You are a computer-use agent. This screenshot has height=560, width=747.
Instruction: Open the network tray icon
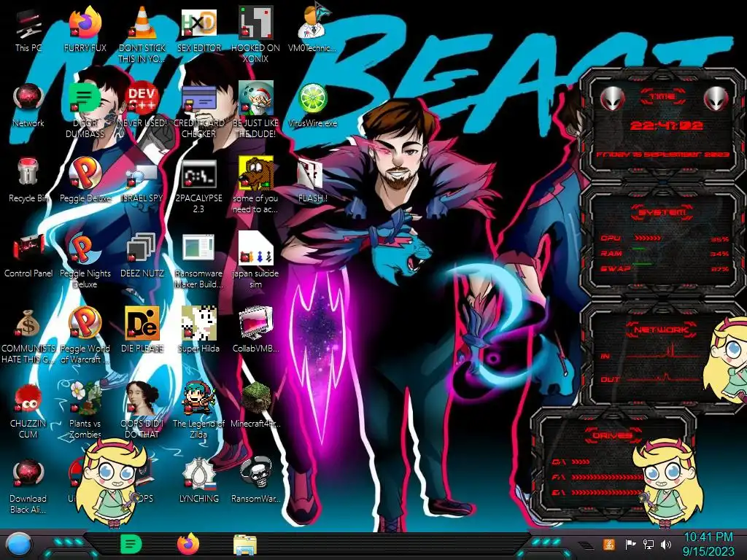649,544
